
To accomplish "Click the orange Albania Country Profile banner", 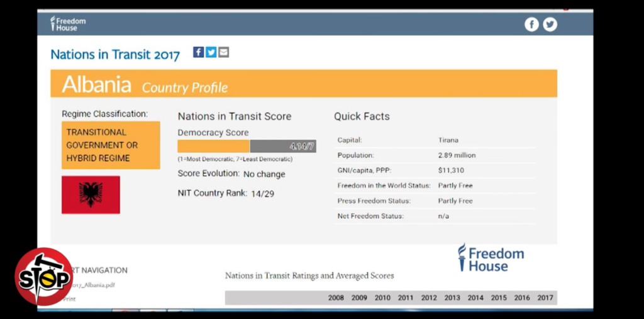I will [x=304, y=84].
